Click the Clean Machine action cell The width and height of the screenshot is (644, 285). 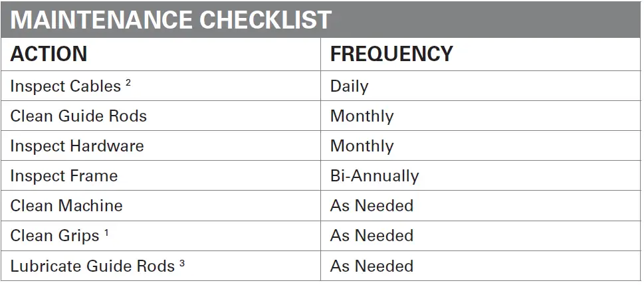click(x=66, y=206)
